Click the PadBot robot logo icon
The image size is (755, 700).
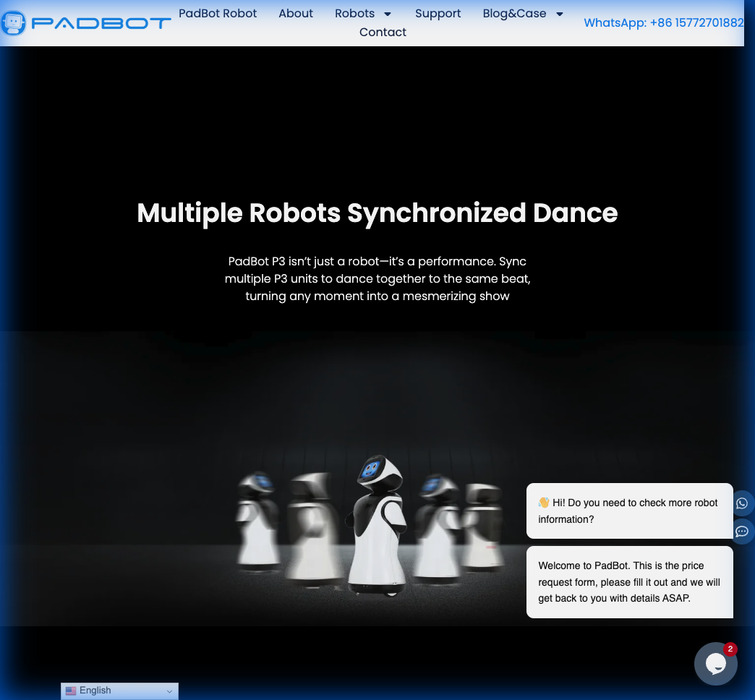coord(13,22)
